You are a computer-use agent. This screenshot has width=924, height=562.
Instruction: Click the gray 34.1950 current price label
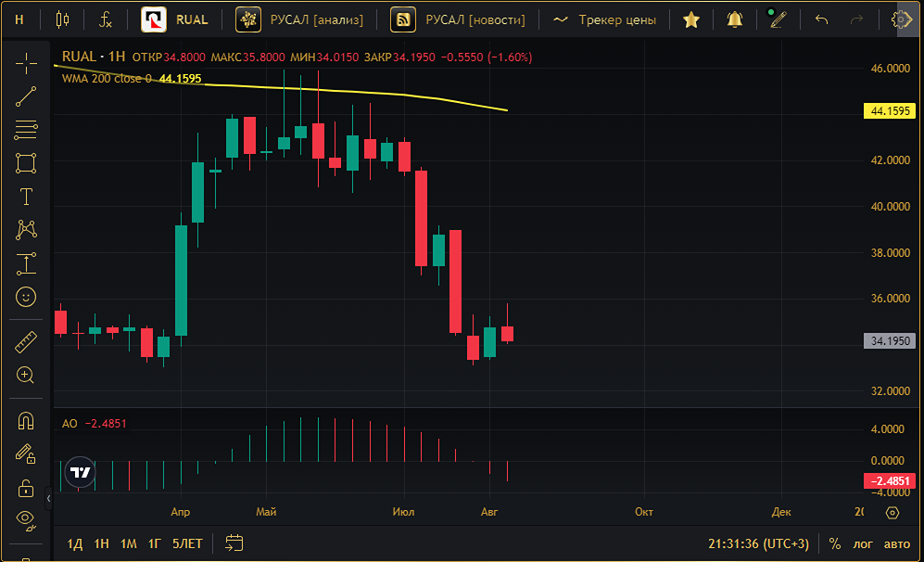[x=889, y=341]
